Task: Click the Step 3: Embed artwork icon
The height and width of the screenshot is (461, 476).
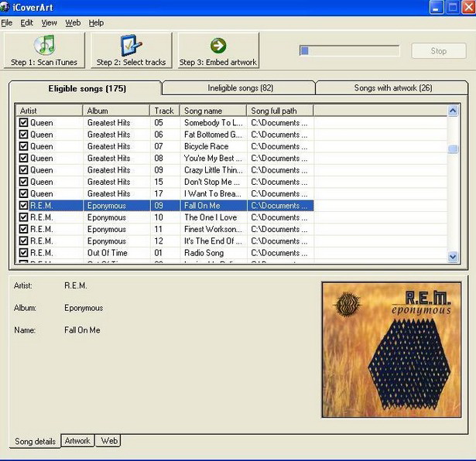Action: point(217,45)
